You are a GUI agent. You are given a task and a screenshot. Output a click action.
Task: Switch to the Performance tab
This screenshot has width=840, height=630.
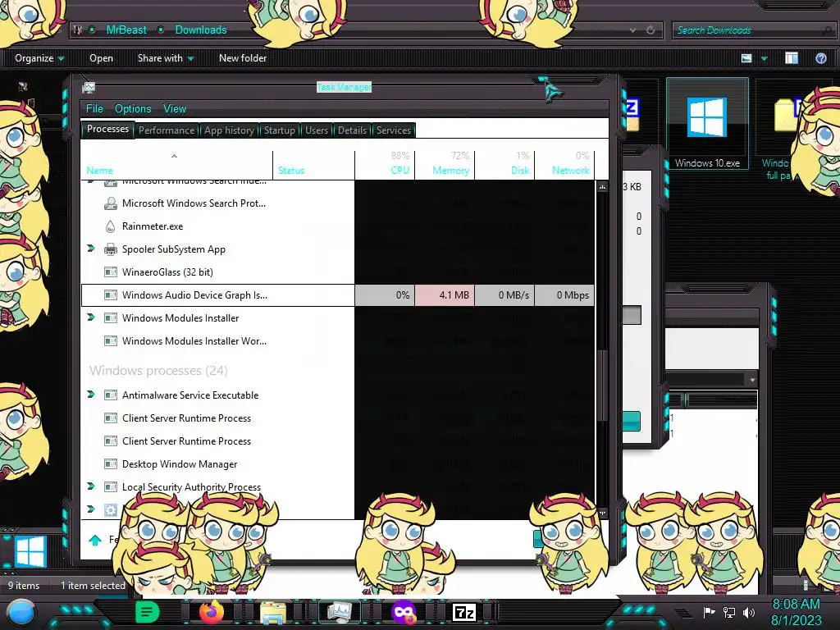click(167, 130)
